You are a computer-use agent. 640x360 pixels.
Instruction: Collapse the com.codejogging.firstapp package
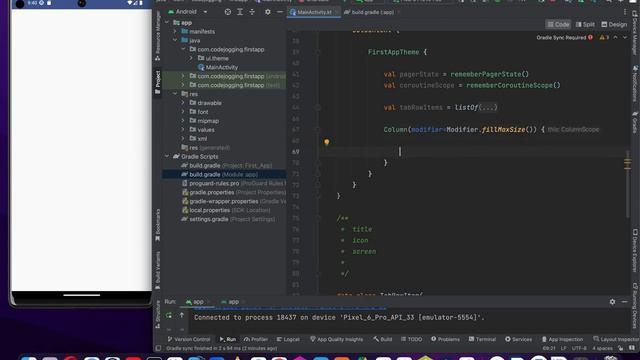(183, 49)
